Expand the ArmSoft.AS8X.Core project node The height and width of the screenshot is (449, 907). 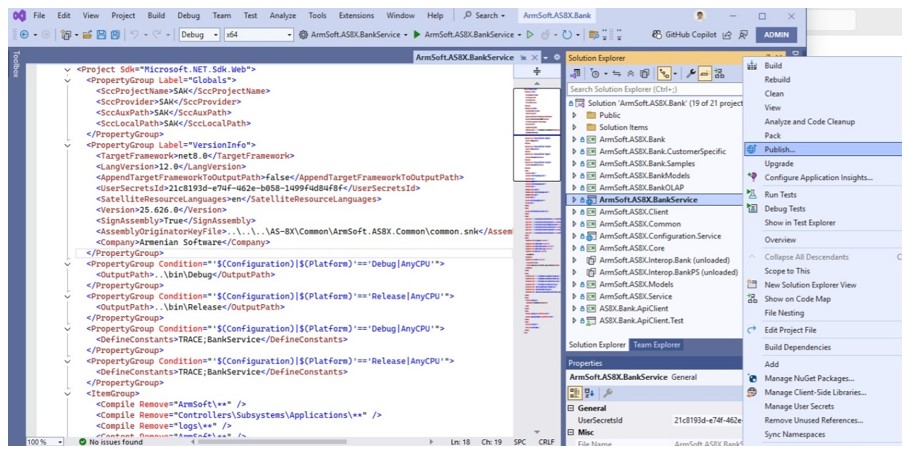(x=575, y=246)
